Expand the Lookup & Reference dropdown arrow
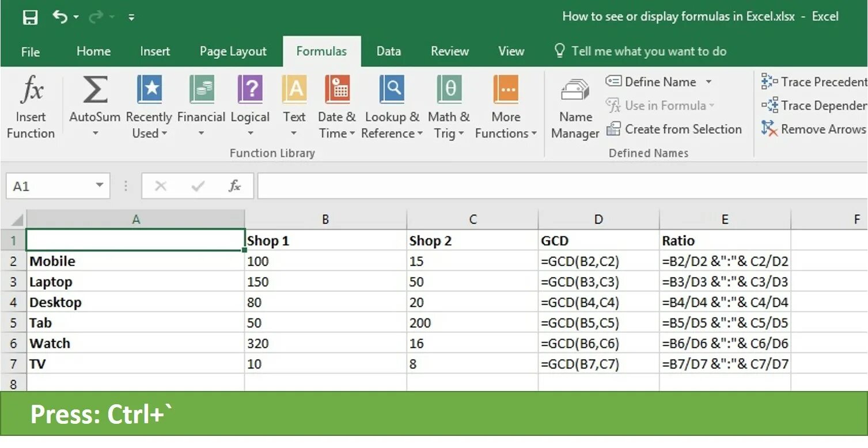The image size is (868, 448). click(x=420, y=134)
